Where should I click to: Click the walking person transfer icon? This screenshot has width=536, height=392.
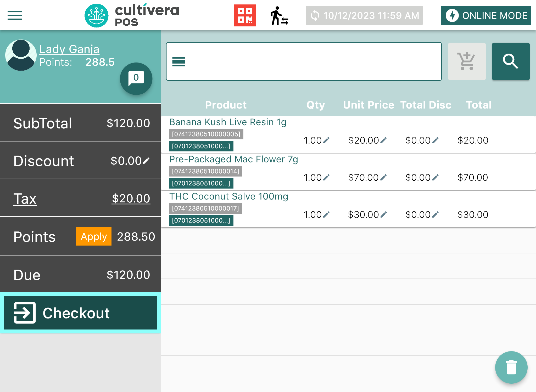click(279, 16)
